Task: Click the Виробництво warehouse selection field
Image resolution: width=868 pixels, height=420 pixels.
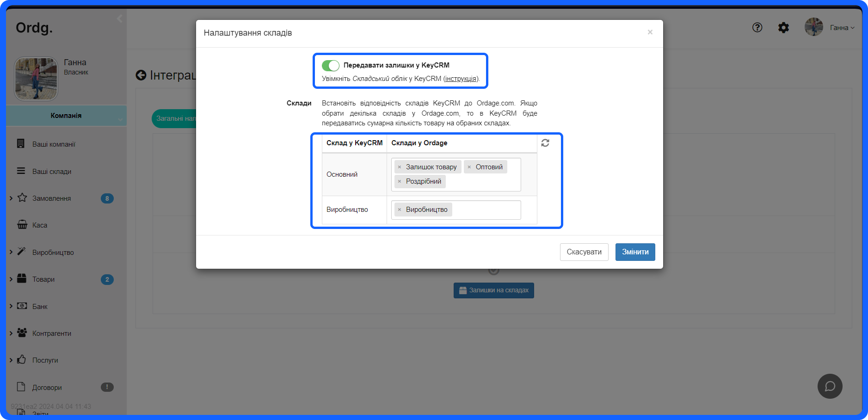Action: pos(486,210)
